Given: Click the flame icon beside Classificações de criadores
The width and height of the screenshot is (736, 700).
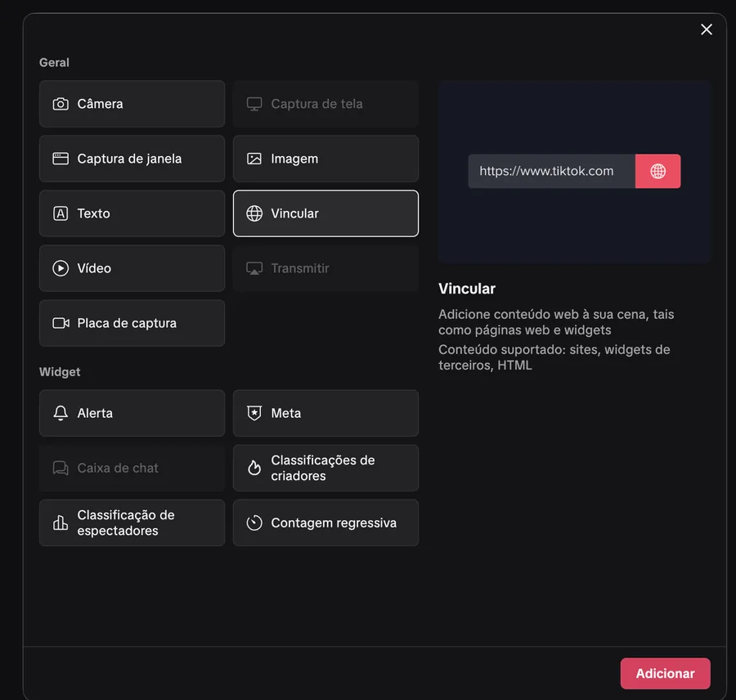Looking at the screenshot, I should (x=254, y=468).
